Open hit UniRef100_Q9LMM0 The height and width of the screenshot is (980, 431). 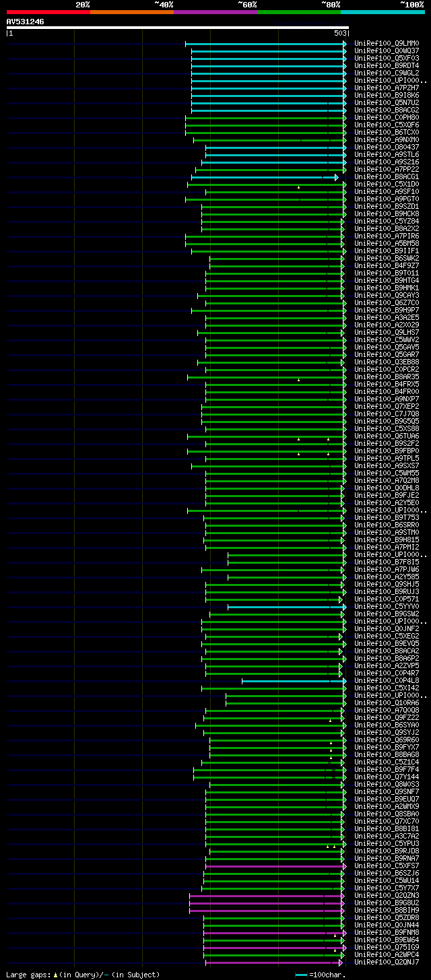tap(387, 43)
